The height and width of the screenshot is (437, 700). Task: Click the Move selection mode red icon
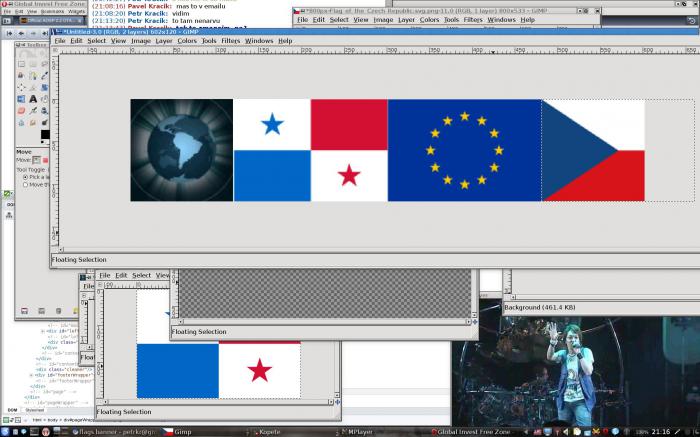[45, 160]
